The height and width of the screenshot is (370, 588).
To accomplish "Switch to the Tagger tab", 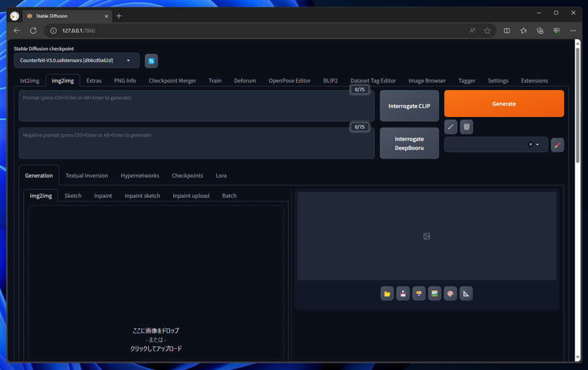I will [x=467, y=81].
